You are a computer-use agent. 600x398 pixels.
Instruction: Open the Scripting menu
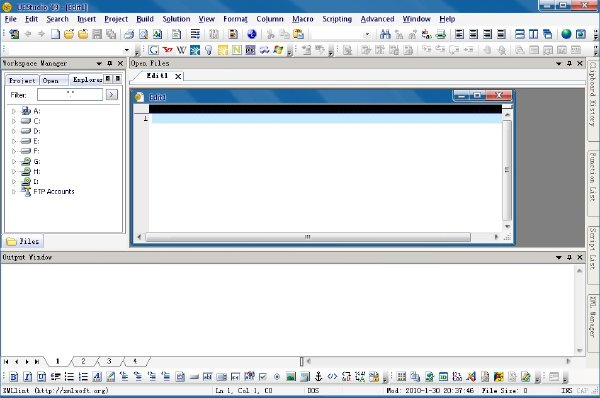tap(337, 19)
